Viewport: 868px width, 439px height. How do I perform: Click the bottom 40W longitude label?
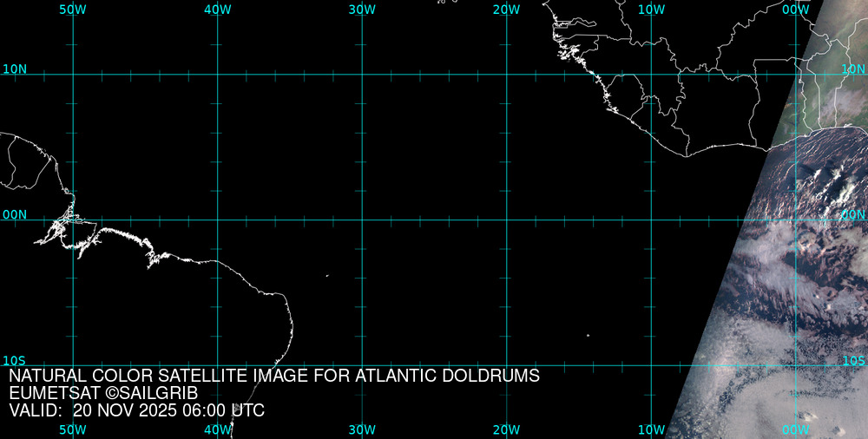218,429
